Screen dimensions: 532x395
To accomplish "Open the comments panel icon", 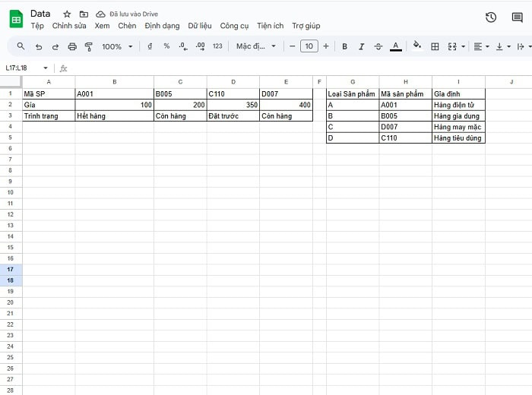I will [x=518, y=17].
